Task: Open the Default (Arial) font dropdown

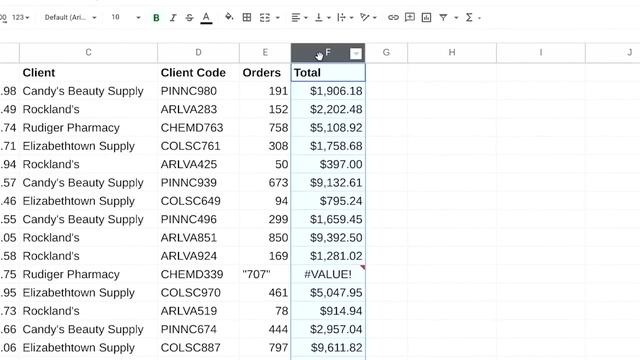Action: [70, 18]
